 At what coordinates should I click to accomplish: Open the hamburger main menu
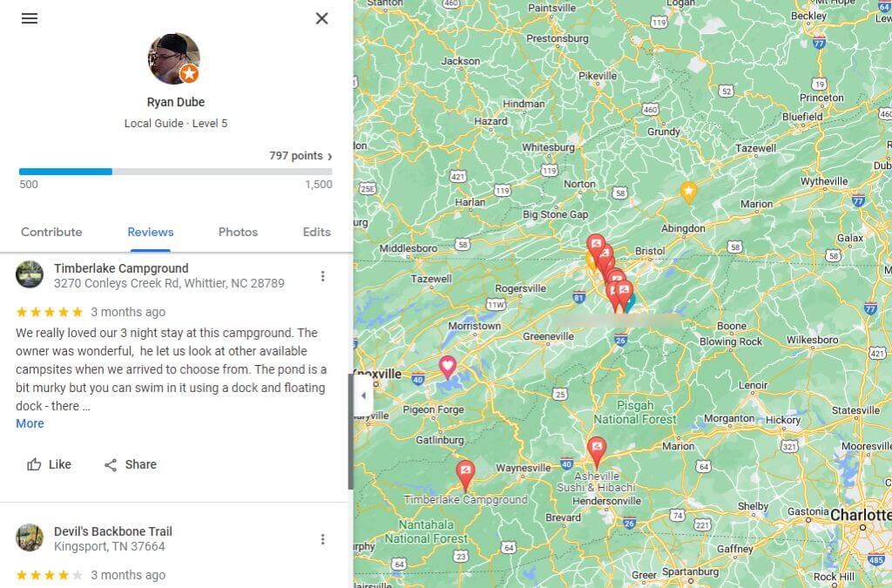point(30,18)
